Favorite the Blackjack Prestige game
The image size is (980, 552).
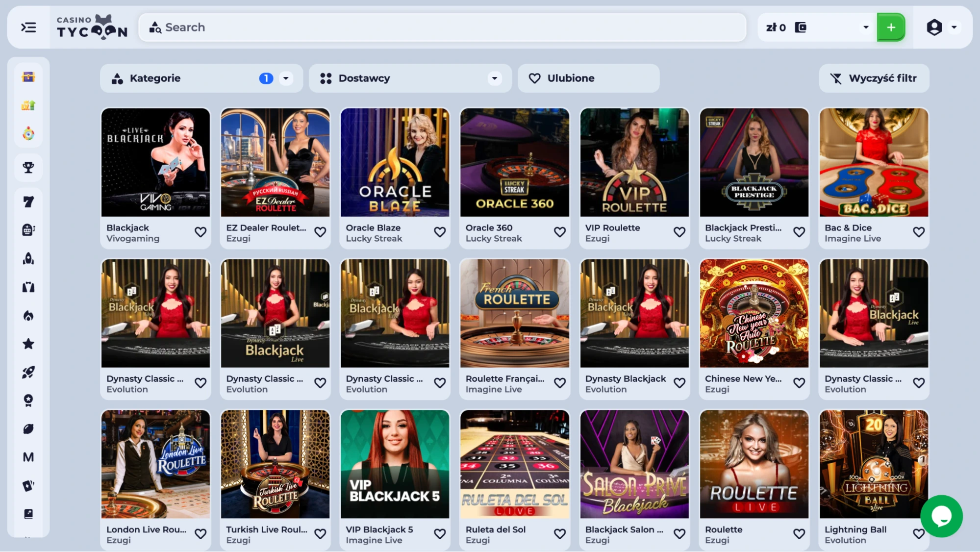click(799, 232)
